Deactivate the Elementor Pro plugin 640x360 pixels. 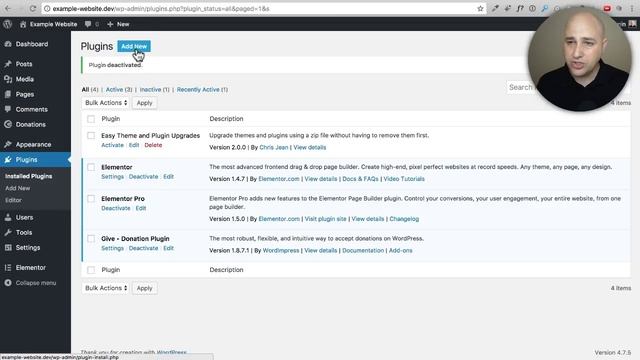[x=116, y=208]
